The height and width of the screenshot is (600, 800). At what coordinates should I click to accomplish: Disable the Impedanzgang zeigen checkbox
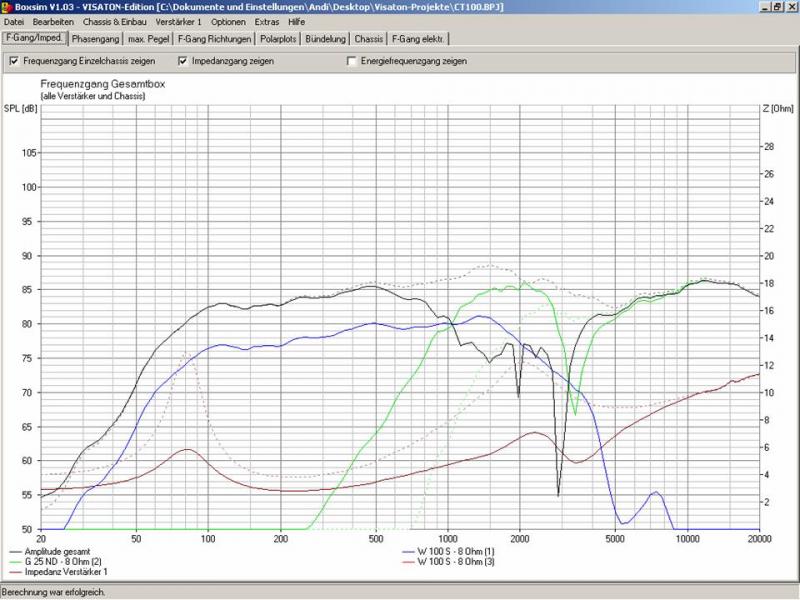coord(184,61)
